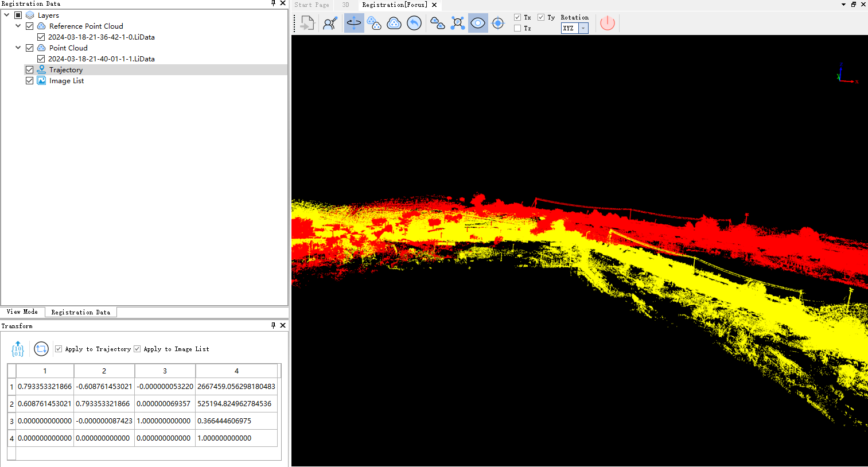Click matrix cell -0.608761453021
The height and width of the screenshot is (467, 868).
tap(104, 387)
